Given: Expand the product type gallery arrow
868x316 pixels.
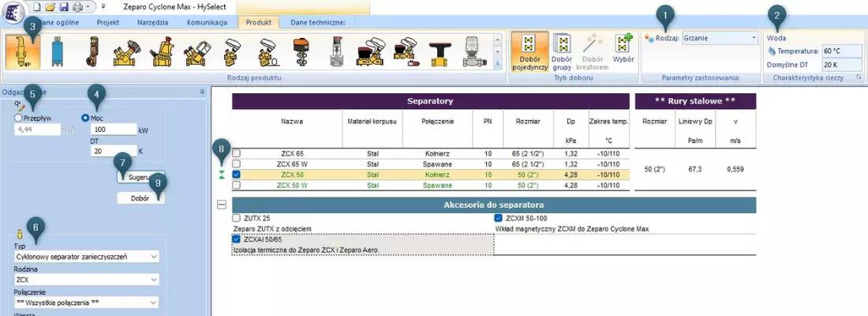Looking at the screenshot, I should click(497, 64).
